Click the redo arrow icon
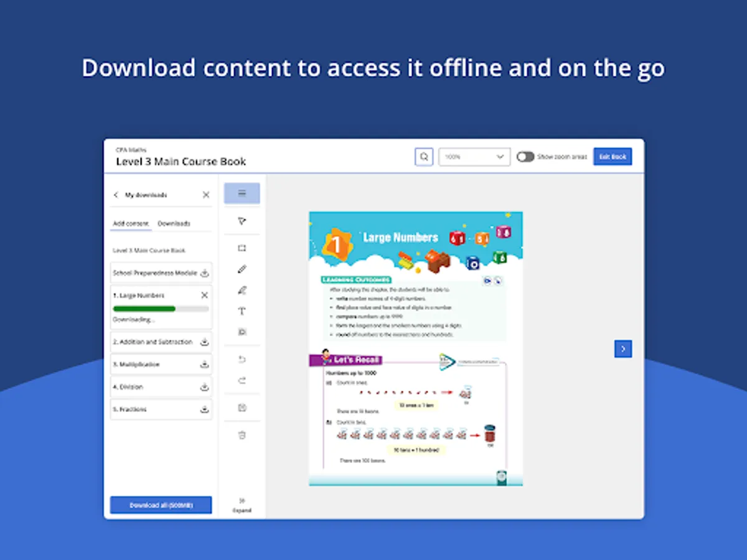747x560 pixels. point(242,380)
